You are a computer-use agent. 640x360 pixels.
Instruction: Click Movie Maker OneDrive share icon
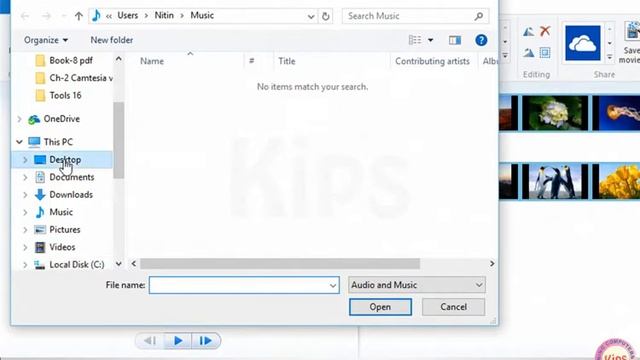[582, 43]
